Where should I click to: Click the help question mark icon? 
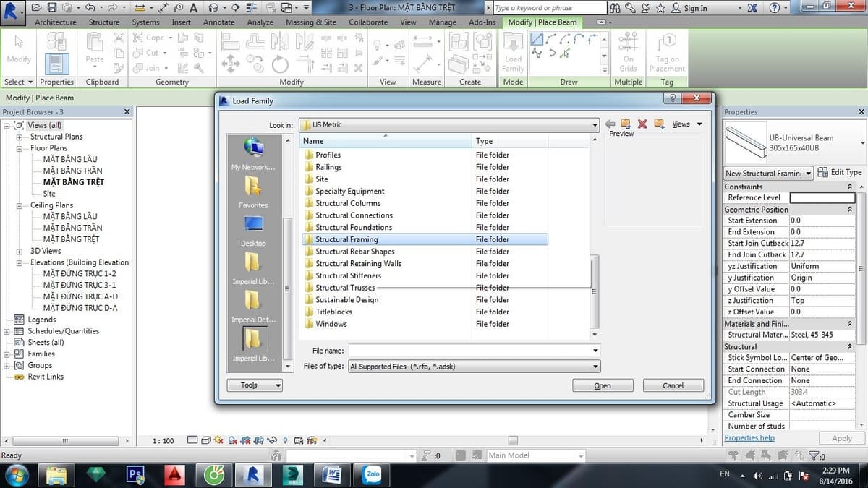[x=775, y=8]
